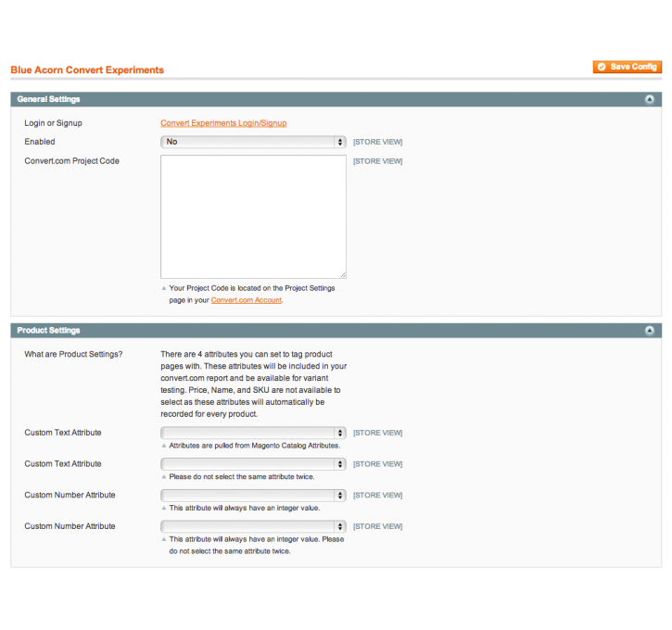Click the 'Convert.com Project Code' label
The image size is (672, 630).
pos(71,161)
